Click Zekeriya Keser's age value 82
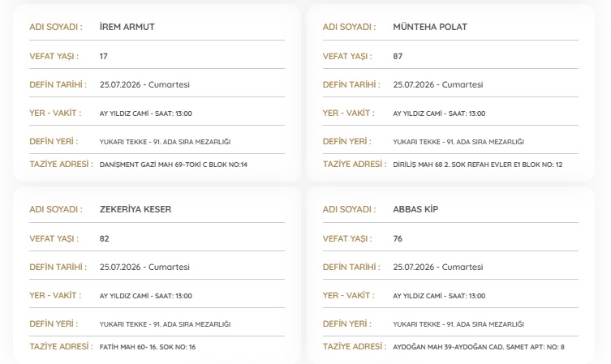 tap(104, 238)
